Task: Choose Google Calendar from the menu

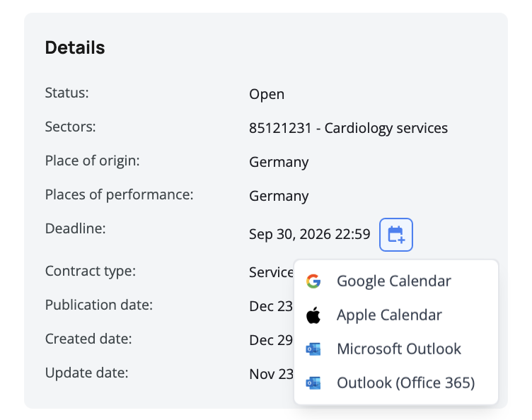Action: pyautogui.click(x=393, y=281)
